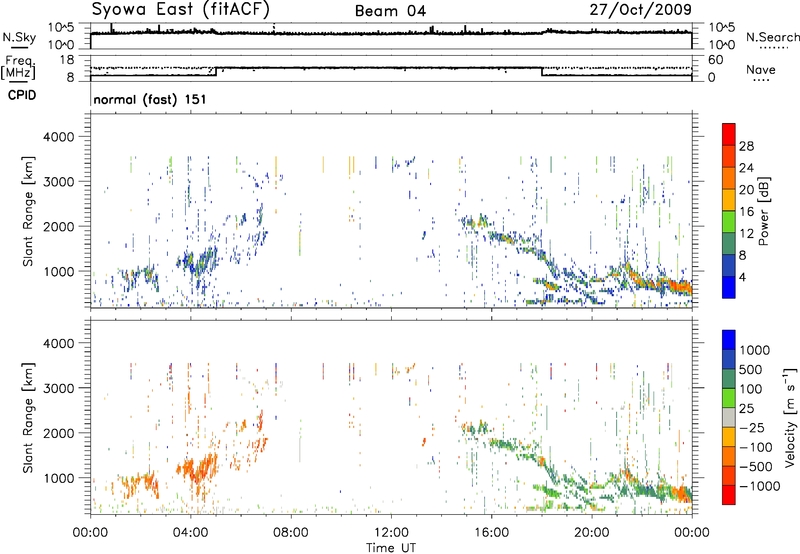
Task: Click the '12' power colorbar value
Action: [x=746, y=234]
